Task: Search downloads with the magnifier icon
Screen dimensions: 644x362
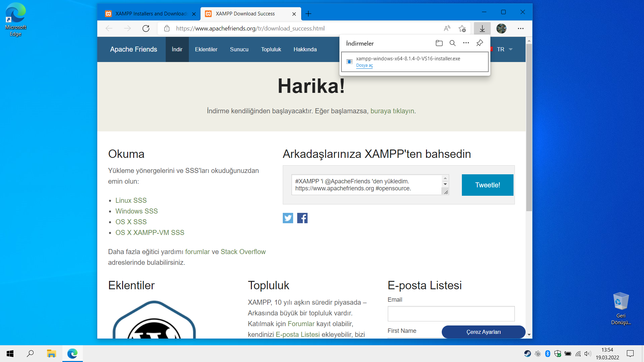Action: coord(452,43)
